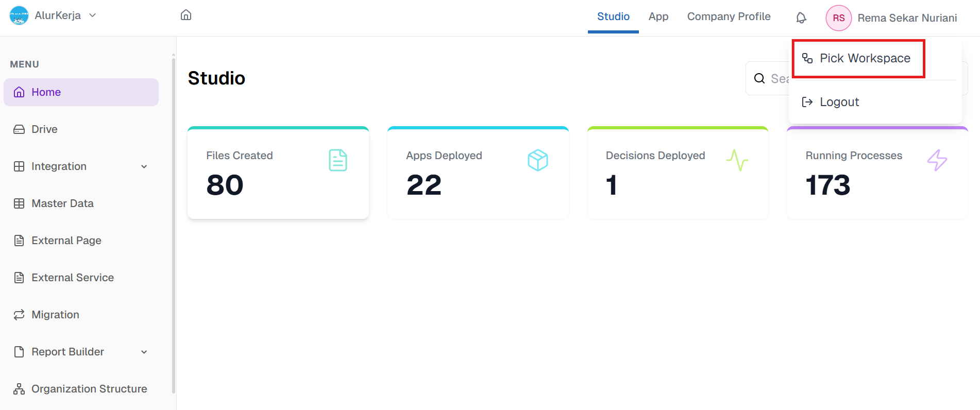Screen dimensions: 980x410
Task: Open the Report Builder menu item
Action: point(81,352)
